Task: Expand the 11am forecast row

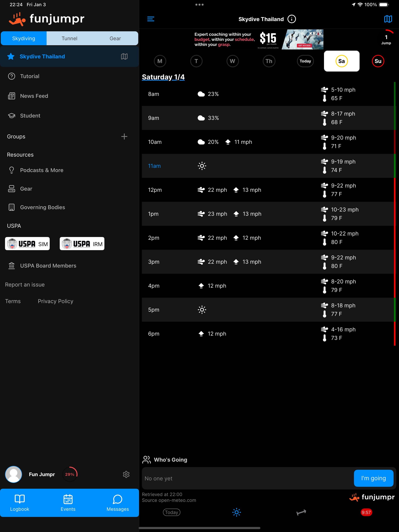Action: tap(267, 166)
